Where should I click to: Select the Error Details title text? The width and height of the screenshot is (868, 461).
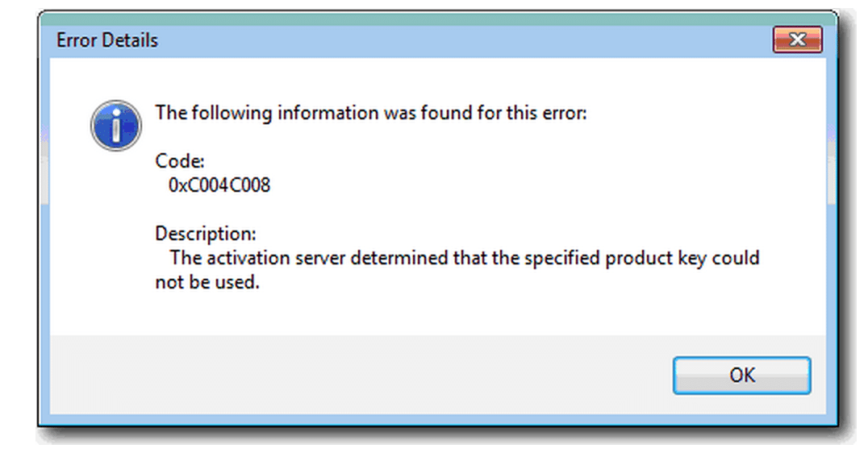[x=106, y=40]
